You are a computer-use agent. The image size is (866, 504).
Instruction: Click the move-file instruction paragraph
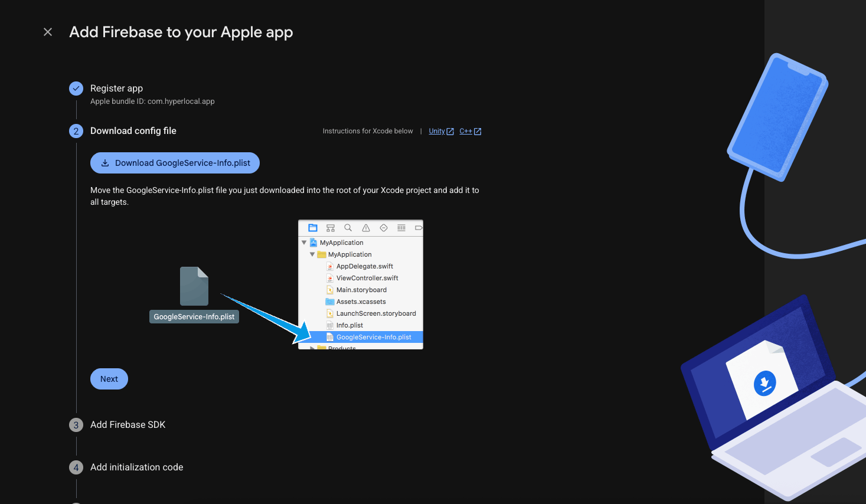285,196
